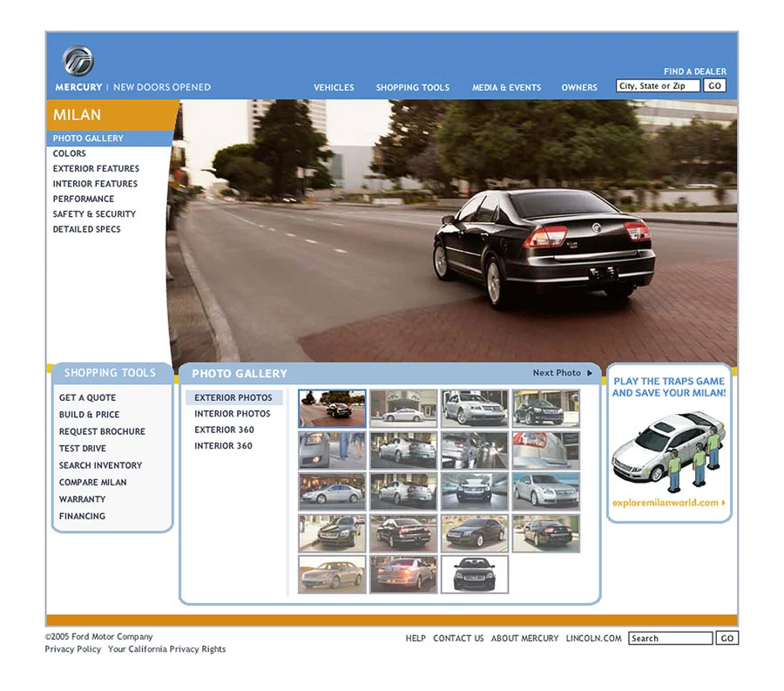Switch to Interior 360 view
The width and height of the screenshot is (784, 691).
(x=224, y=445)
